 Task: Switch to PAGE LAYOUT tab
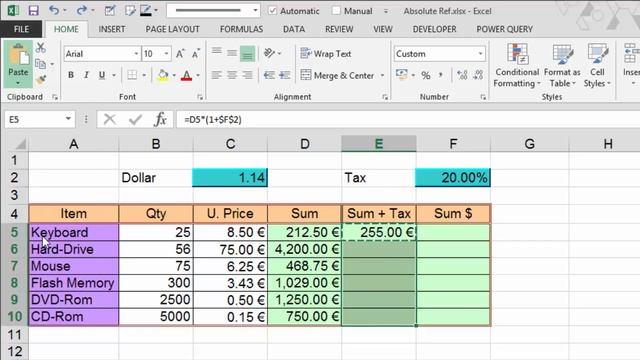172,29
